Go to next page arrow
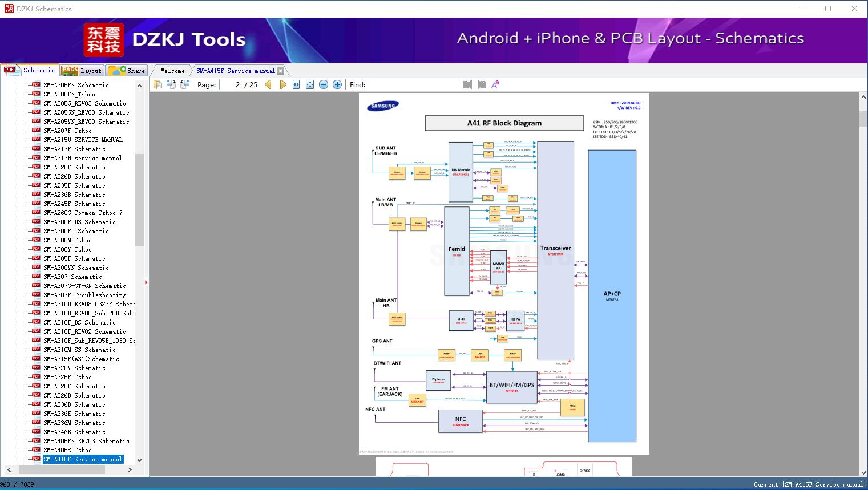This screenshot has width=868, height=490. coord(282,84)
